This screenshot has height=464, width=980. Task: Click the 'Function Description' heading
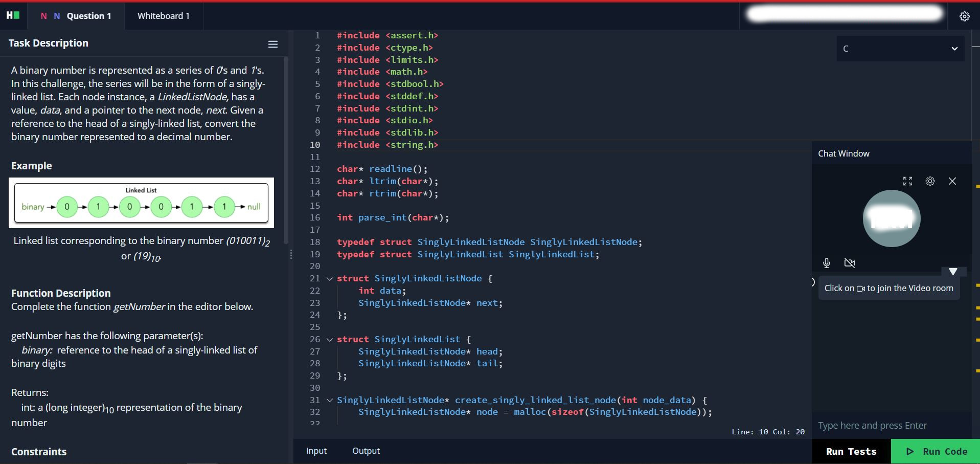click(61, 293)
